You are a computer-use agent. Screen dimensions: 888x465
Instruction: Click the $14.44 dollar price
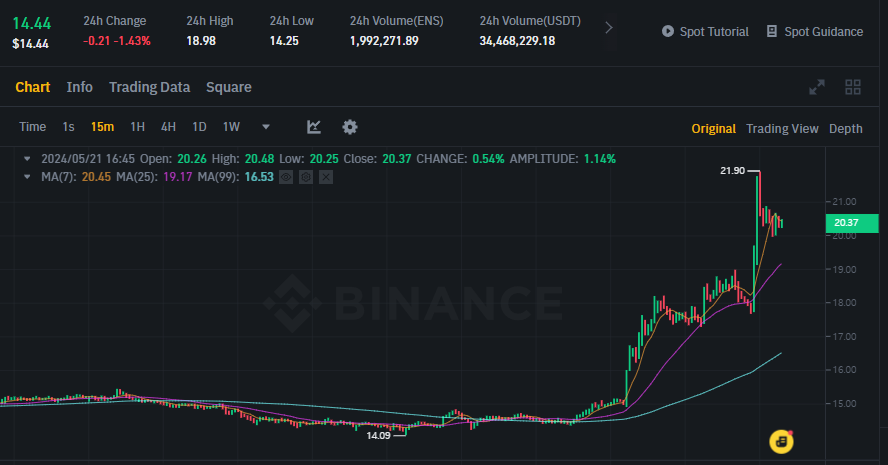coord(31,44)
